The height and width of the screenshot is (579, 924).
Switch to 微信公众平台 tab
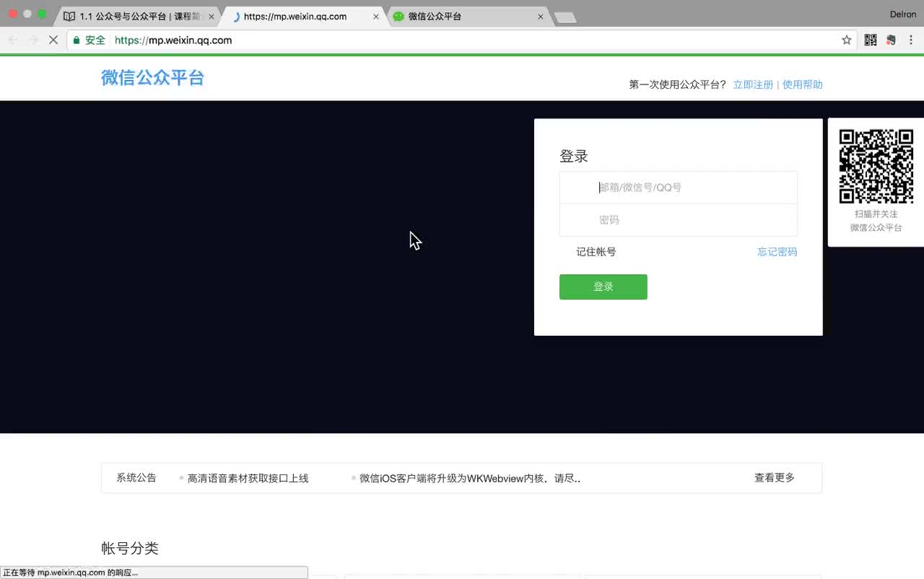pyautogui.click(x=468, y=16)
